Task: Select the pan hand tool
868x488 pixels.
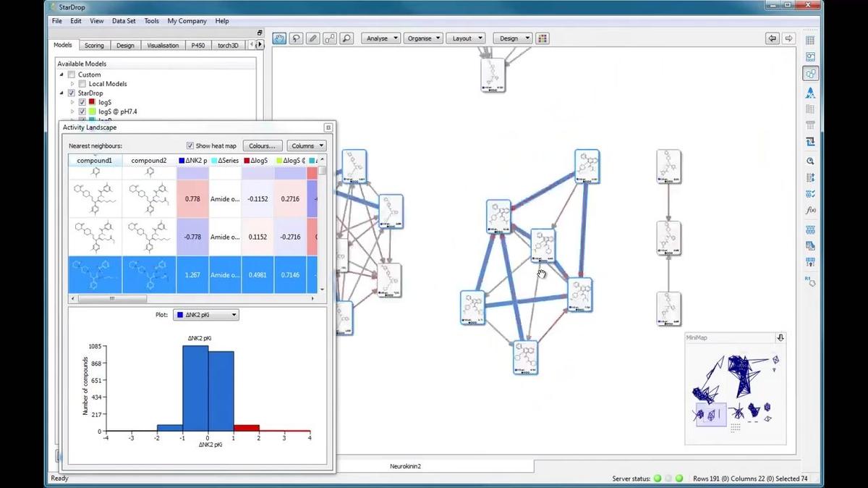Action: point(278,38)
